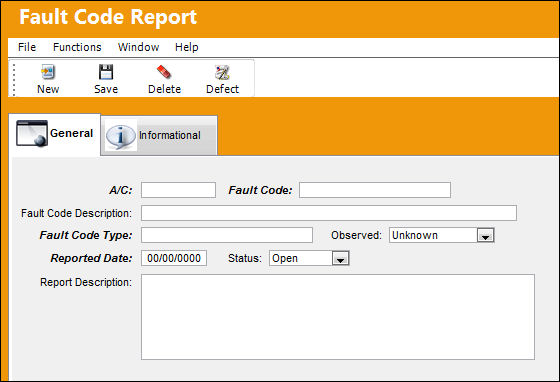Expand the Status dropdown arrow
The image size is (560, 382).
tap(340, 258)
